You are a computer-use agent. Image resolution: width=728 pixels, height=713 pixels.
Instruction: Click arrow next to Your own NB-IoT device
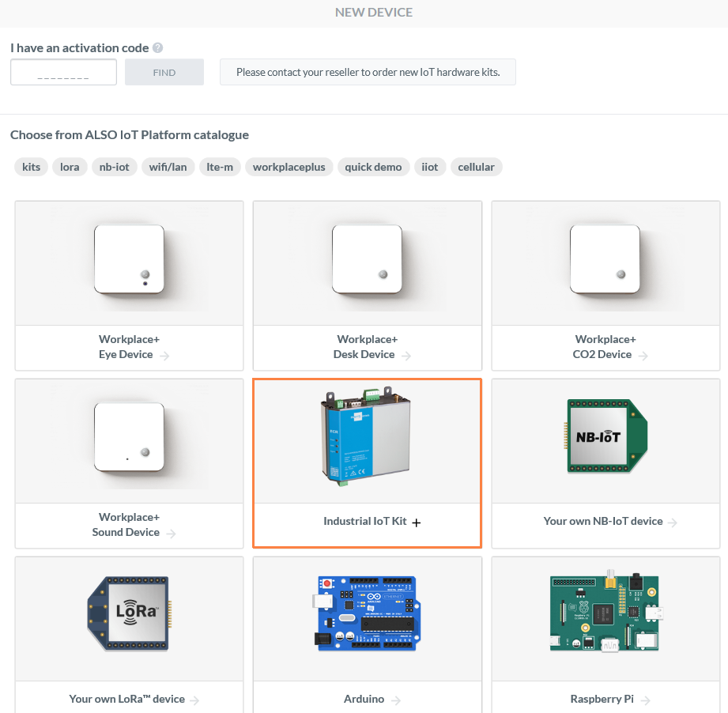point(673,522)
